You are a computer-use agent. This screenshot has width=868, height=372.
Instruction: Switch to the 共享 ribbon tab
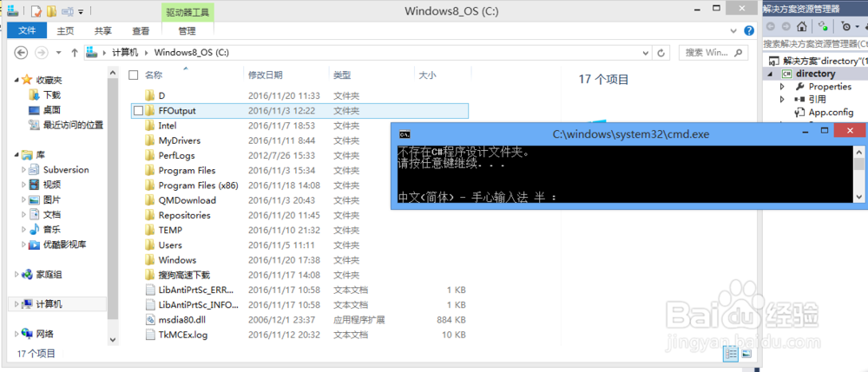(x=102, y=31)
